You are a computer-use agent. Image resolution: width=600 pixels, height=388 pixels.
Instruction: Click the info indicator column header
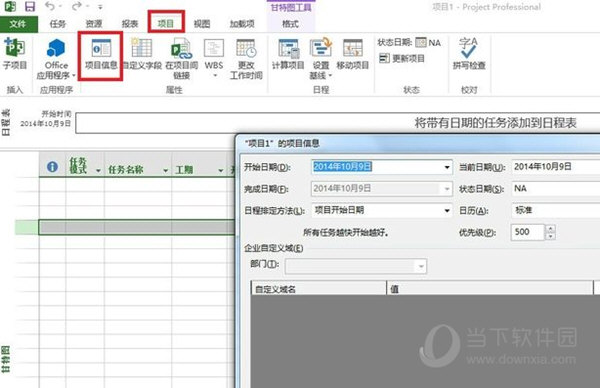click(x=52, y=167)
